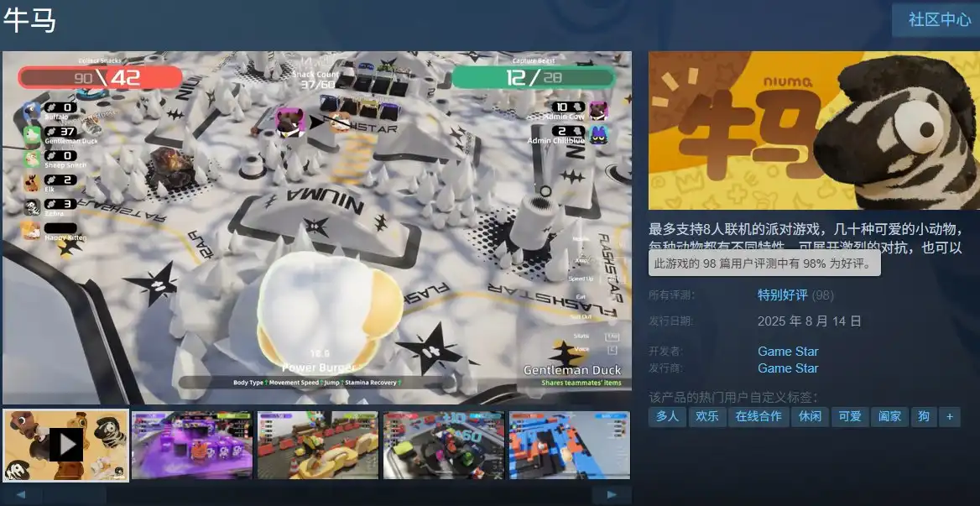View the racing track screenshot thumbnail
The height and width of the screenshot is (506, 980).
[x=444, y=445]
